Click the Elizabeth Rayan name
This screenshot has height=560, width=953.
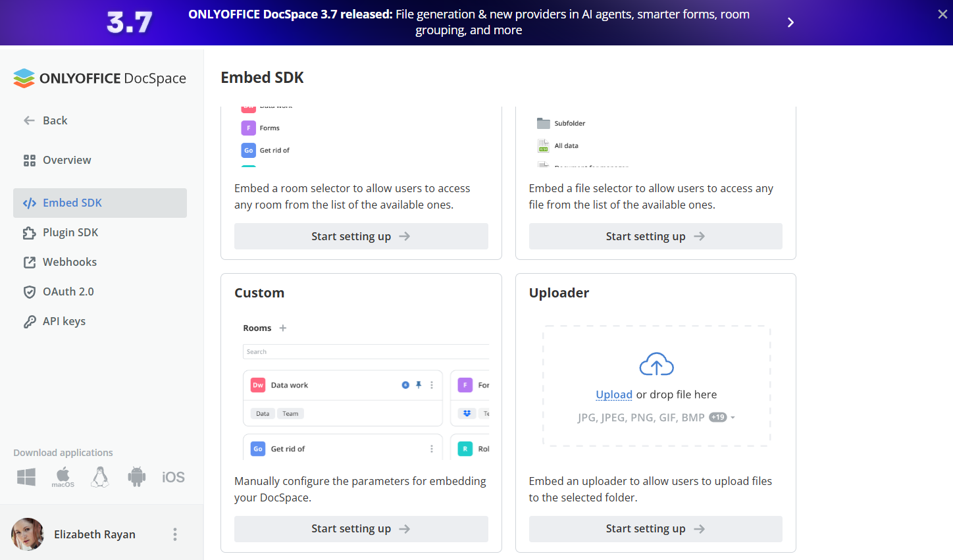click(95, 534)
